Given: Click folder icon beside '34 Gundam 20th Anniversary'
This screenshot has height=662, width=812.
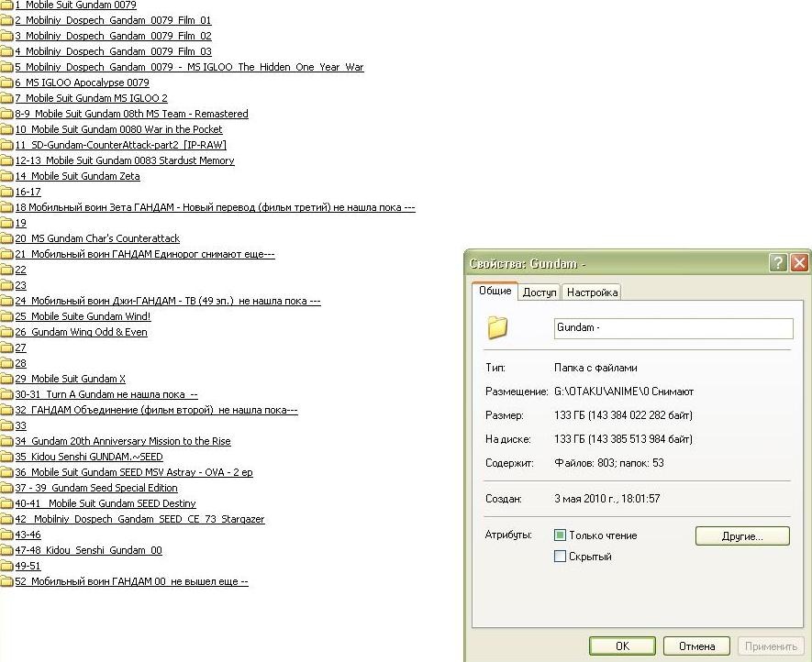Looking at the screenshot, I should (x=6, y=442).
